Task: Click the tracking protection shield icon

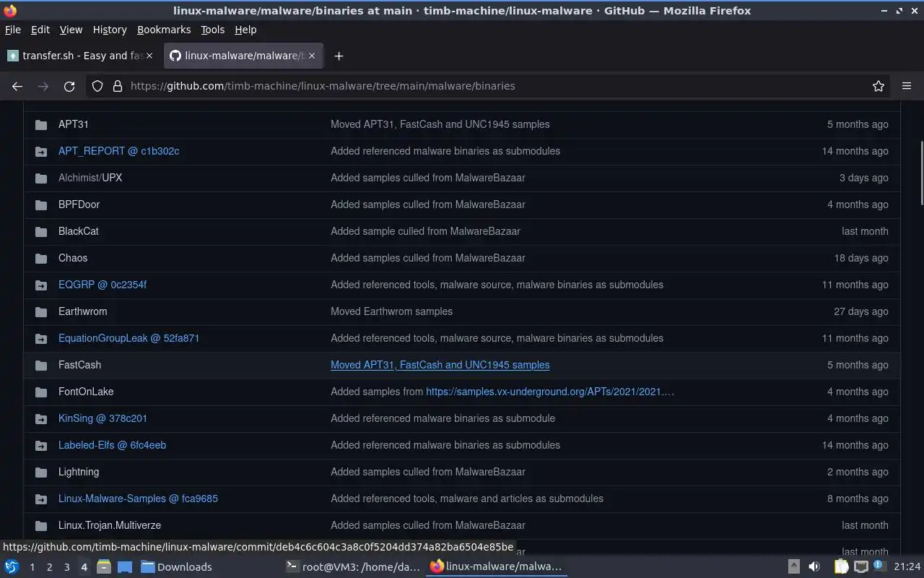Action: tap(97, 86)
